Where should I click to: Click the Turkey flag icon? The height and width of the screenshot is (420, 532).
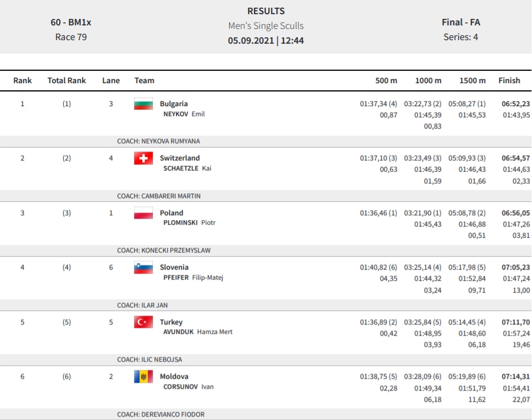(143, 322)
